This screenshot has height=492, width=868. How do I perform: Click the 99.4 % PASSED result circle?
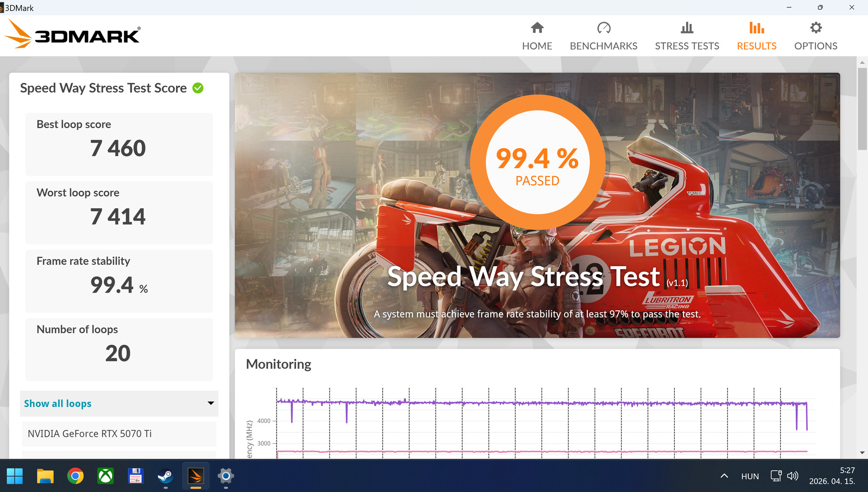tap(537, 162)
